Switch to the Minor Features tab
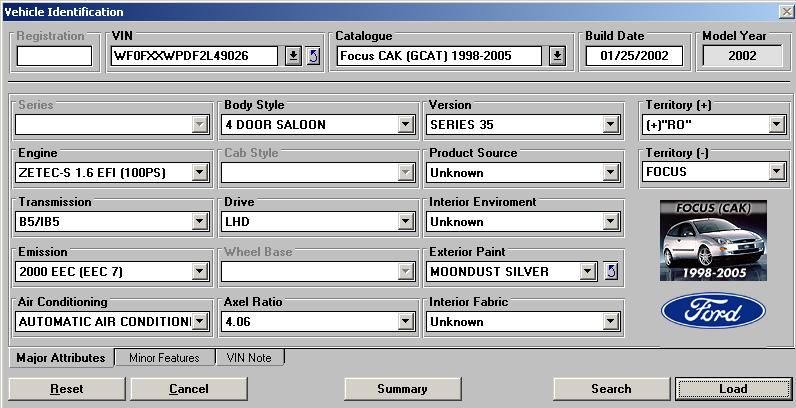The image size is (796, 408). (x=164, y=358)
